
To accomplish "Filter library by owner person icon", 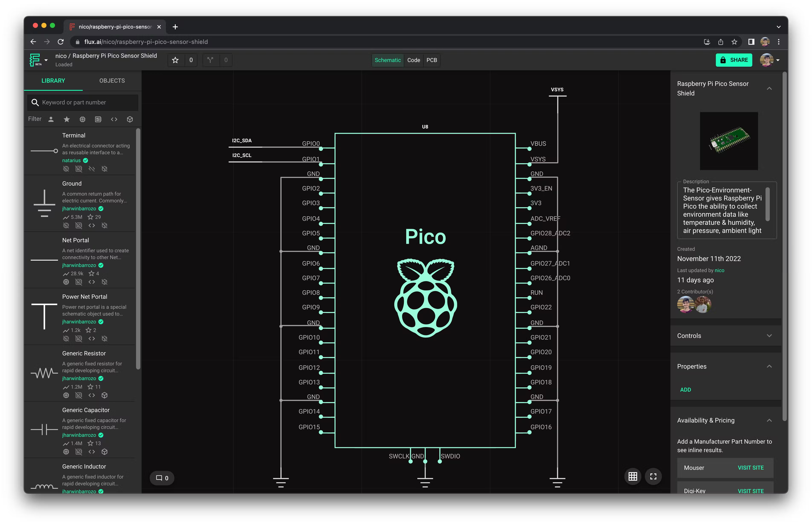I will click(51, 119).
